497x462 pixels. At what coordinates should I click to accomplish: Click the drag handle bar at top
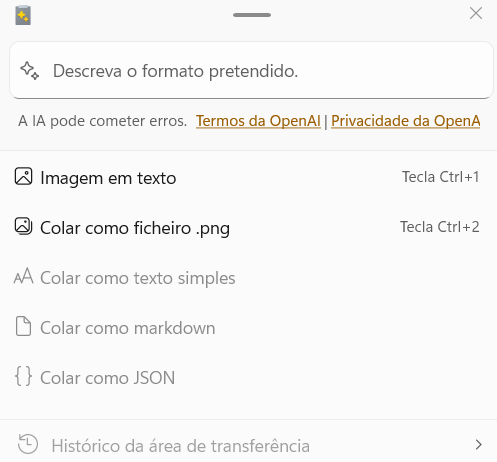click(252, 15)
